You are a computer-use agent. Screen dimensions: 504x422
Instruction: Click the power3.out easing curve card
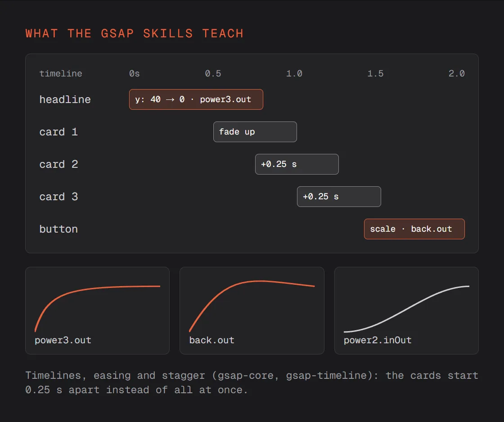pyautogui.click(x=97, y=310)
